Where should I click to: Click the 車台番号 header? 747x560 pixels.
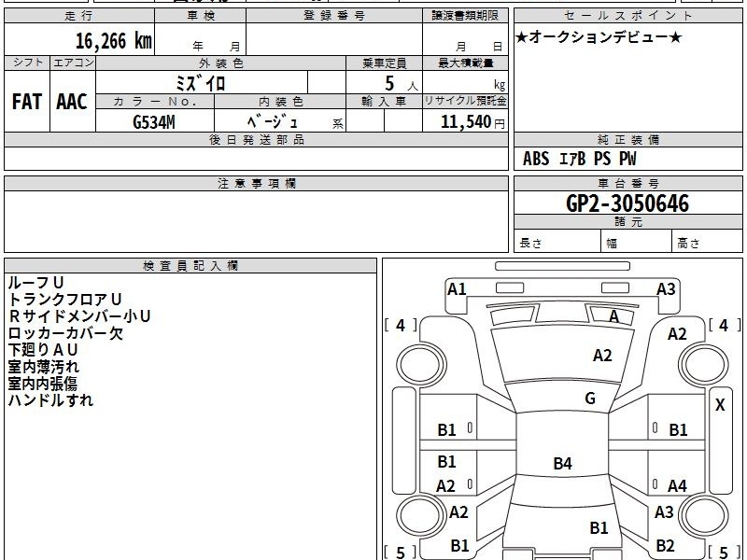click(x=627, y=184)
